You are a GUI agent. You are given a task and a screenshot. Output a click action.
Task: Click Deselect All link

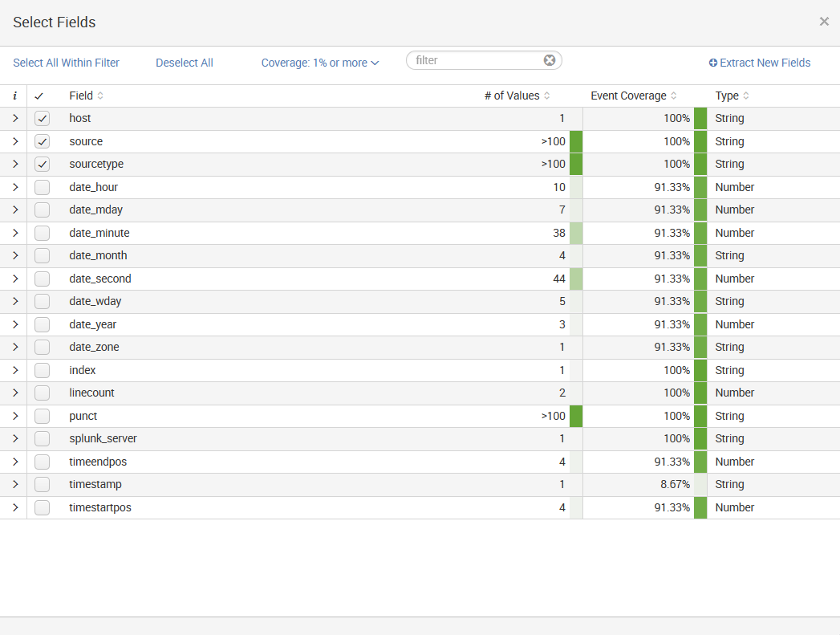pyautogui.click(x=185, y=63)
